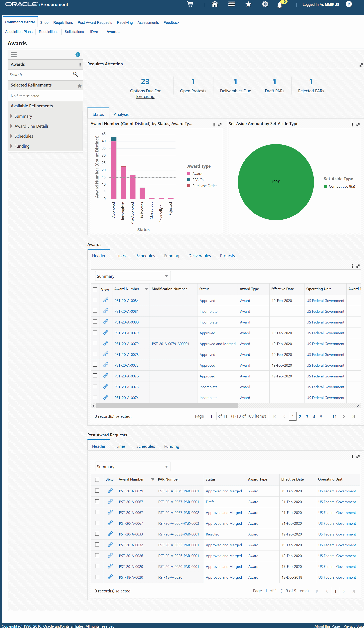Open the Navigator hamburger menu in header

231,4
